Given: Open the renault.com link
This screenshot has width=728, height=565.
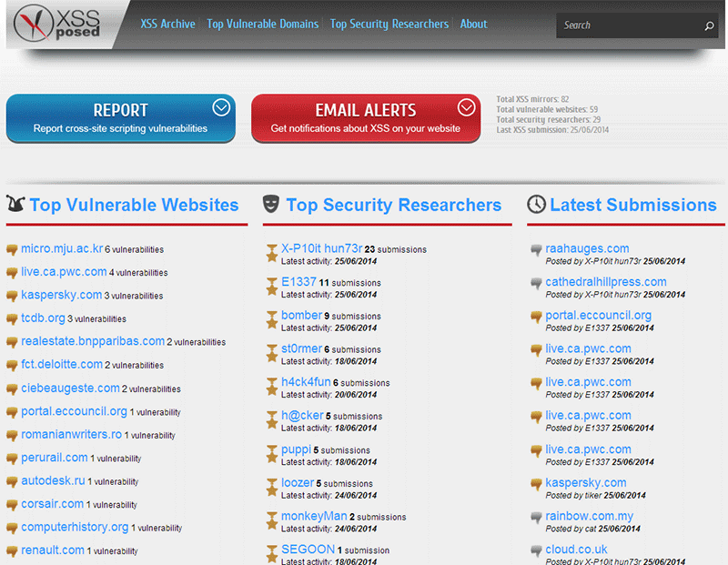Looking at the screenshot, I should [x=53, y=550].
